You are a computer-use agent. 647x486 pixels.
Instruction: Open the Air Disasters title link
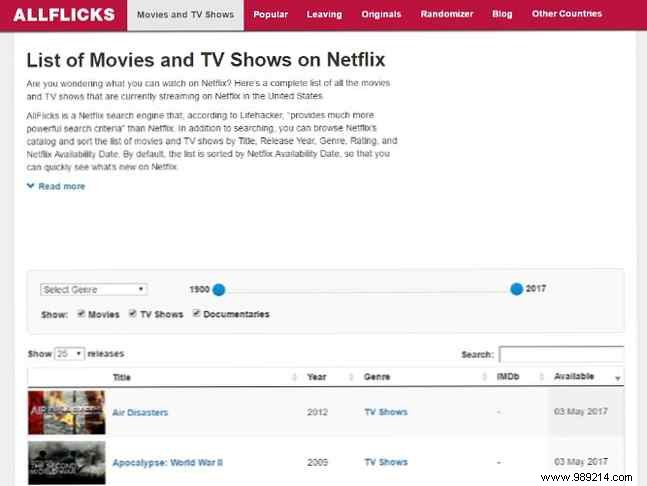[140, 413]
